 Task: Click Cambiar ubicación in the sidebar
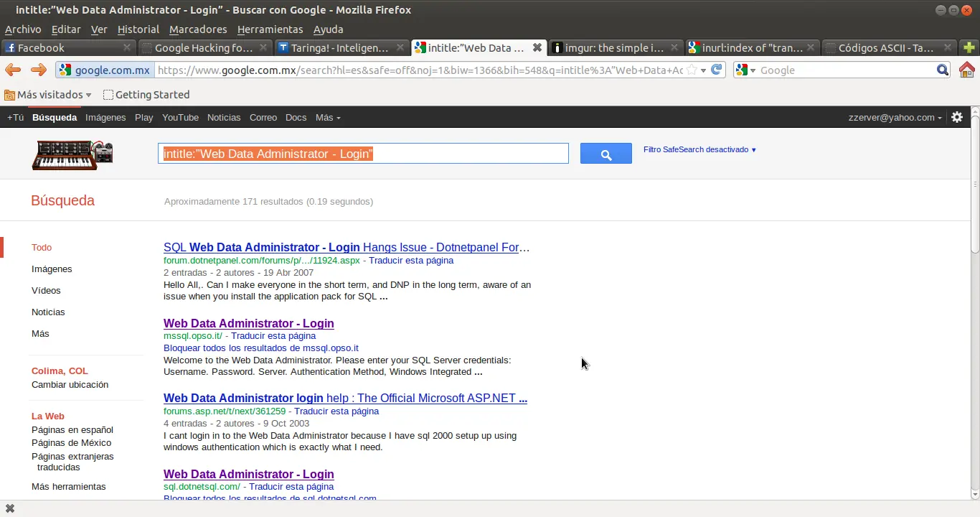click(70, 384)
